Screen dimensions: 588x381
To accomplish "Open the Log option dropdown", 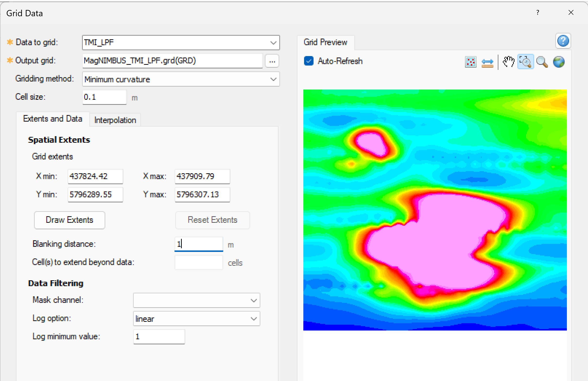I will pyautogui.click(x=254, y=318).
